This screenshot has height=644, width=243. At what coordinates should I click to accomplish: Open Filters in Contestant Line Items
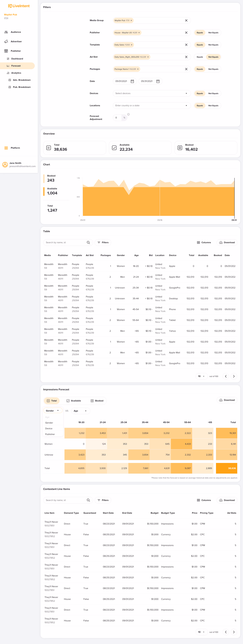[x=103, y=500]
